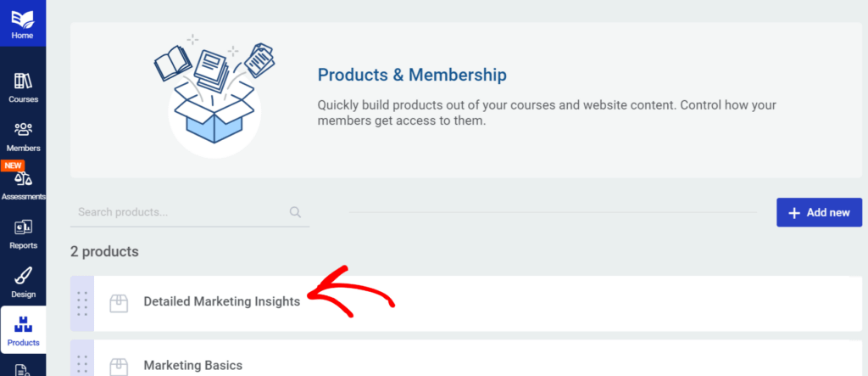Grab drag handle of Detailed Marketing Insights

82,303
